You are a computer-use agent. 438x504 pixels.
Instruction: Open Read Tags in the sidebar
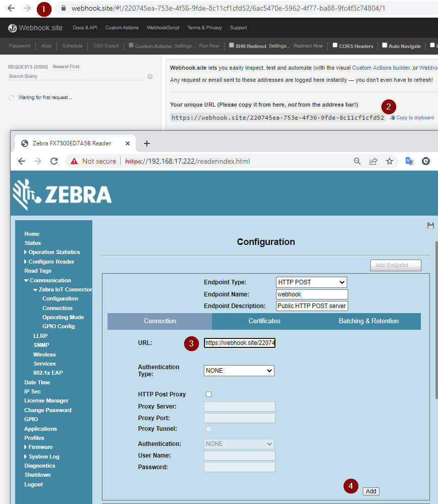pyautogui.click(x=38, y=271)
